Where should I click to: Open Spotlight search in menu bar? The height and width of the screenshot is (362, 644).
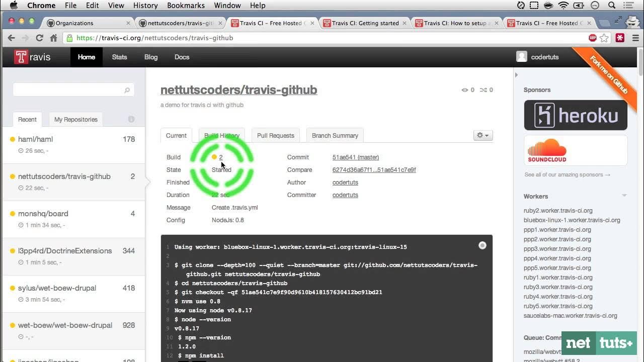click(612, 6)
